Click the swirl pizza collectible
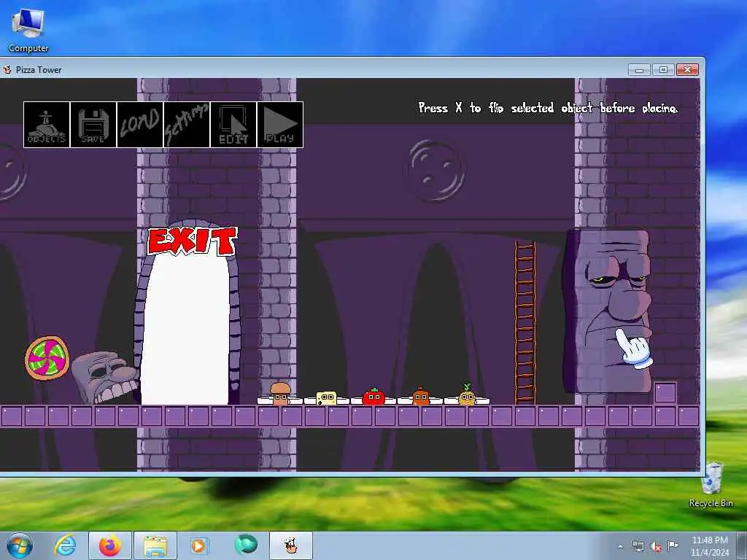Image resolution: width=747 pixels, height=560 pixels. (x=47, y=358)
